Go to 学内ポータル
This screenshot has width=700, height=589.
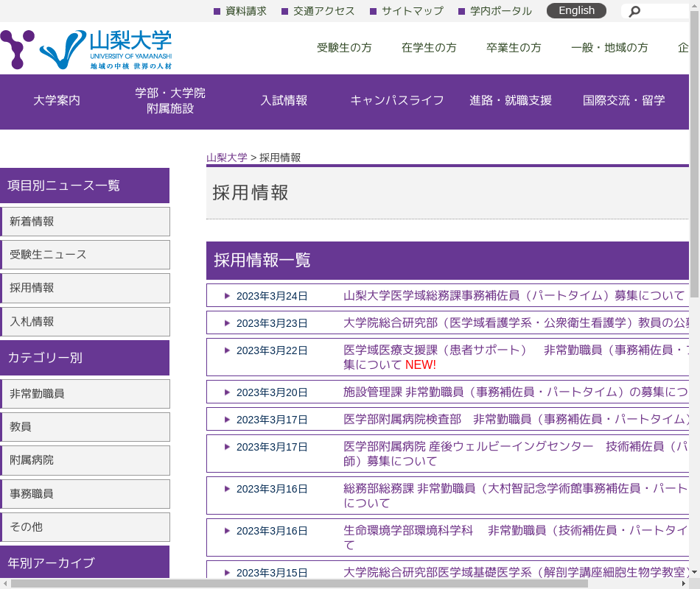tap(500, 11)
